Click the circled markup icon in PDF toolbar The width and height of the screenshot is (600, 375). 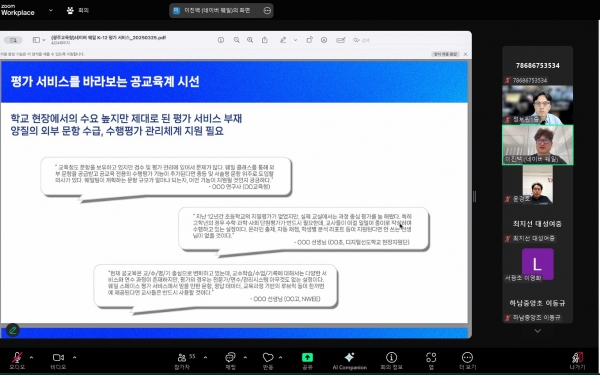[324, 40]
